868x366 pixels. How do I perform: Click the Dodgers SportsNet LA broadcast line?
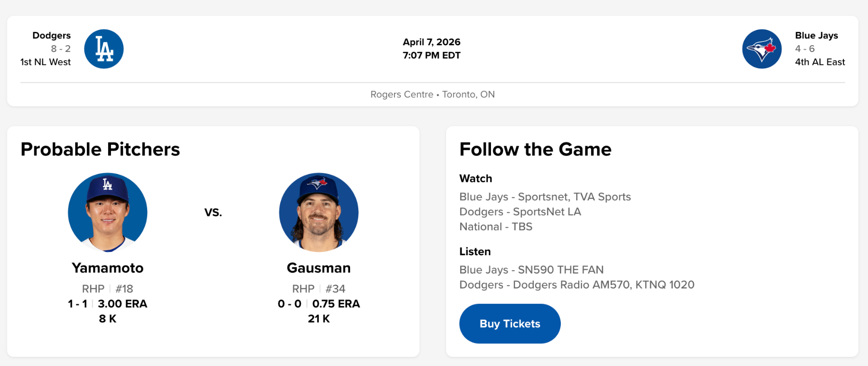(520, 212)
